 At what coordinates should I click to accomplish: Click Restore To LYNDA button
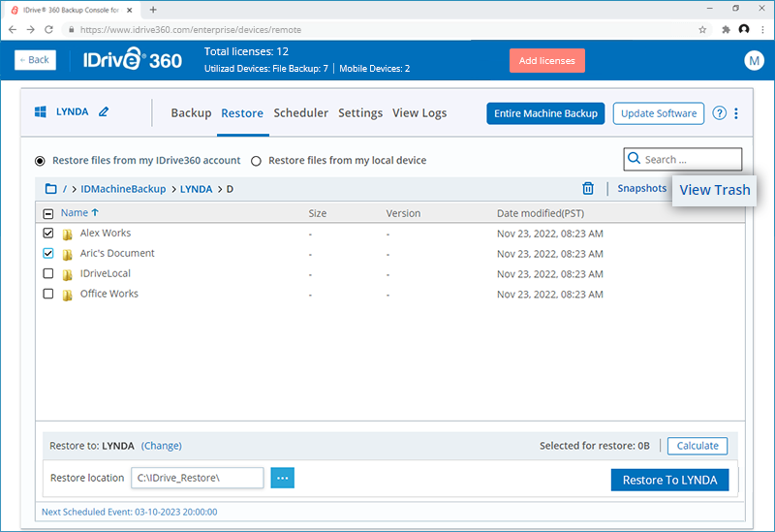[669, 480]
